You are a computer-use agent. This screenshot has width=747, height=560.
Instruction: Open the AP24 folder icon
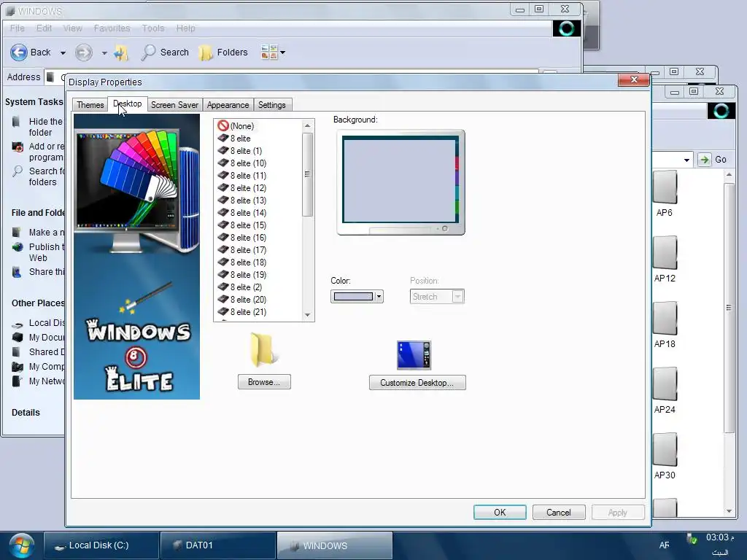665,384
